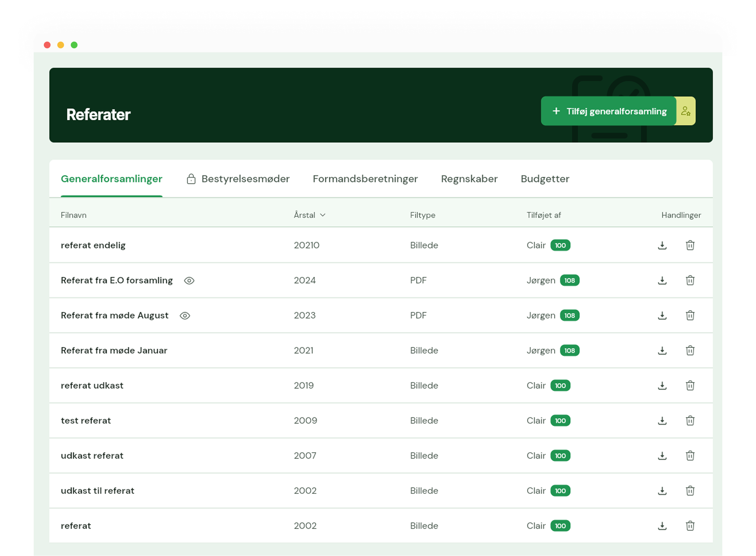Delete the last 'referat' row
This screenshot has height=556, width=756.
pos(690,526)
